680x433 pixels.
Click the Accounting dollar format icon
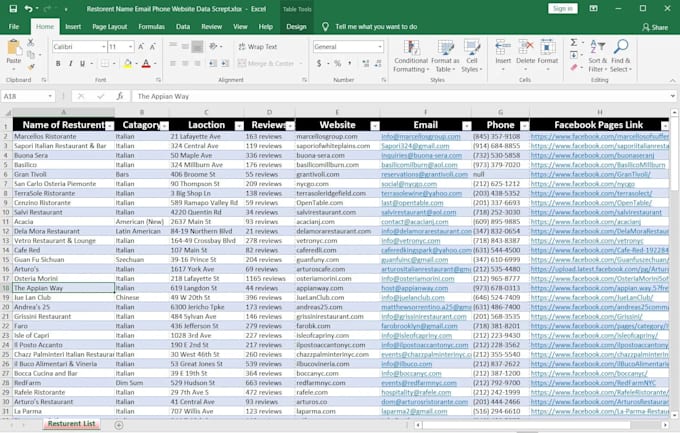coord(319,63)
